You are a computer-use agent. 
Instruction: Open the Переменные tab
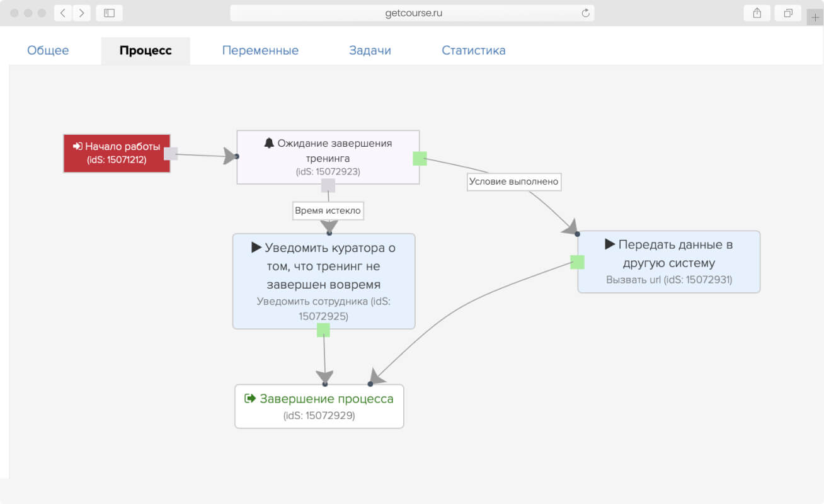(260, 50)
